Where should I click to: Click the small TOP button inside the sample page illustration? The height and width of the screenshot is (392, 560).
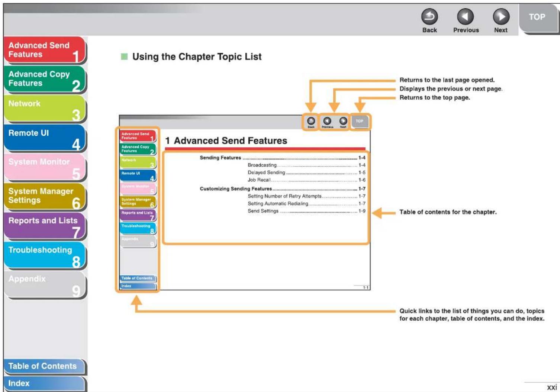360,121
